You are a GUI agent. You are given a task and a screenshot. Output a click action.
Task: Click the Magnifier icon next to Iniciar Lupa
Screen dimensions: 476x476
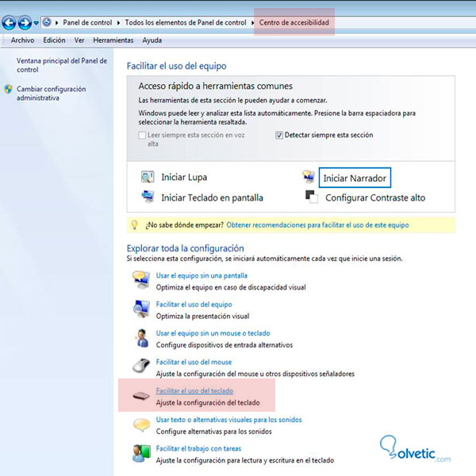[x=148, y=177]
